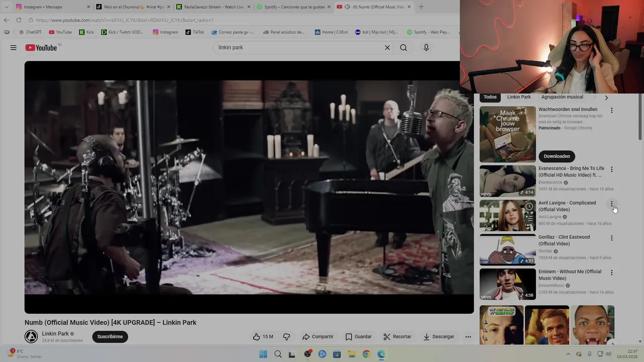Open options menu for the Chrome ad
644x362 pixels.
pos(612,110)
